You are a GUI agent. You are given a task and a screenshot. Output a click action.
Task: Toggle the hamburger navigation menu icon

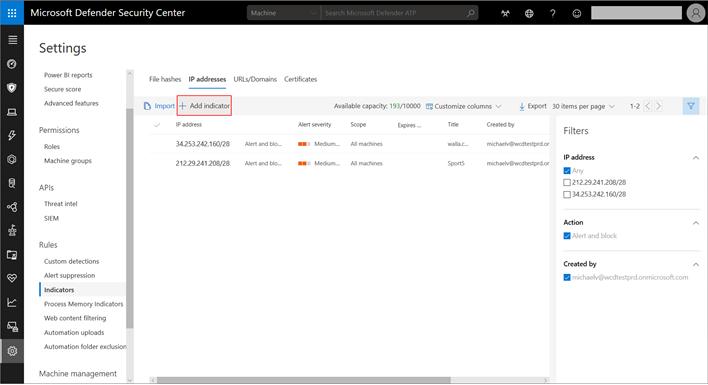(12, 40)
